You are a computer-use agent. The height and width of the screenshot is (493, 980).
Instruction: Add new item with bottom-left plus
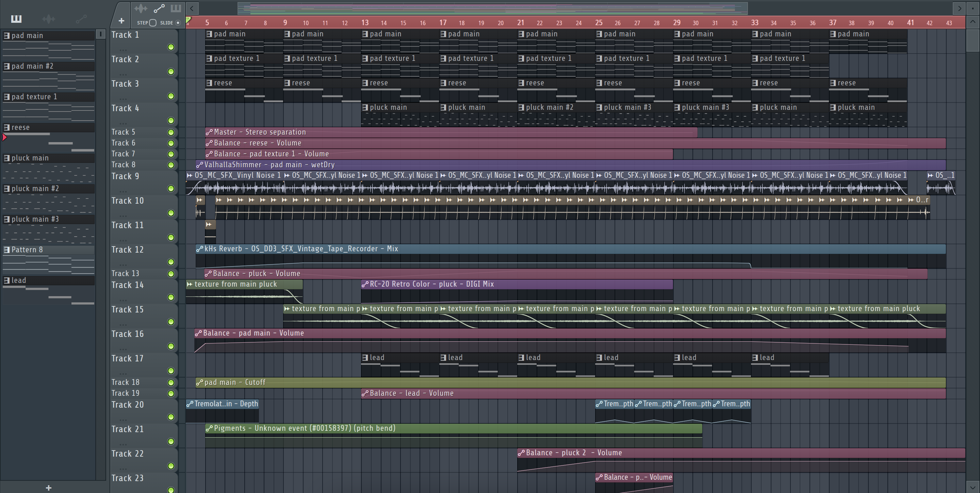click(48, 488)
